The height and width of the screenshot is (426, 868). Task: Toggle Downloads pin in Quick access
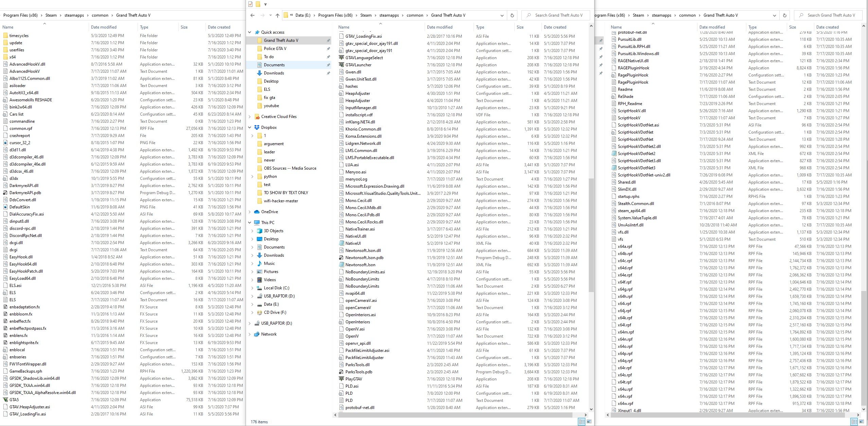point(328,73)
